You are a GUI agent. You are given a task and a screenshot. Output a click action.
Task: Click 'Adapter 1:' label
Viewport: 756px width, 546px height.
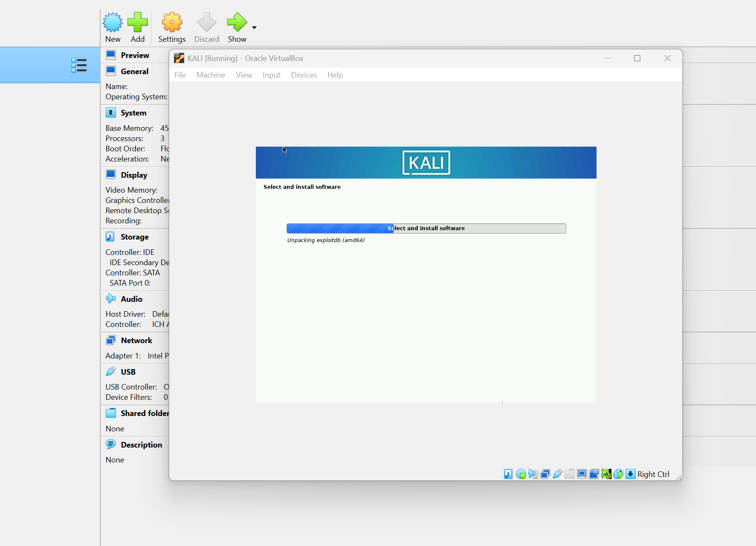123,356
